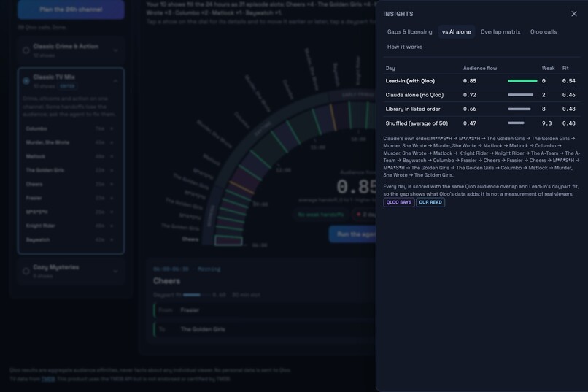Select the vs AI alone tab
Screen dimensions: 588x392
(457, 32)
